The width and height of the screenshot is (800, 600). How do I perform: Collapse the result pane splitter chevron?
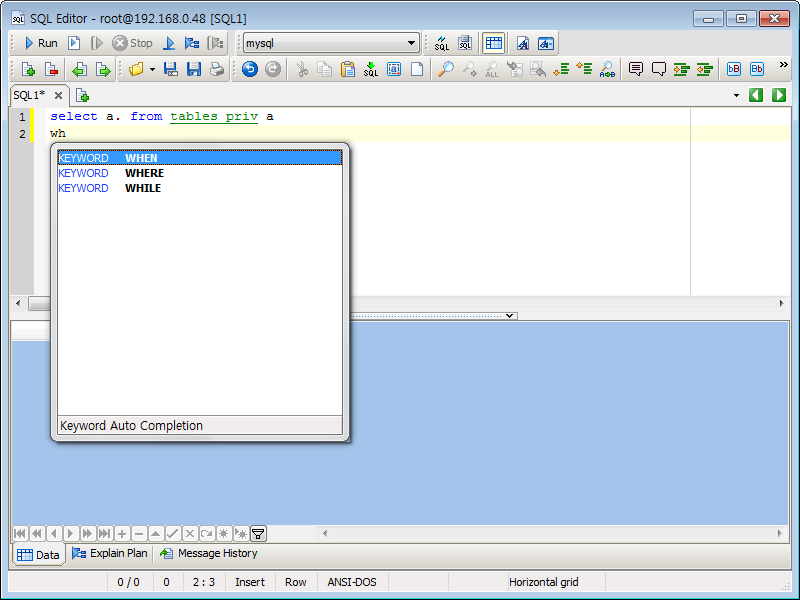(x=509, y=316)
